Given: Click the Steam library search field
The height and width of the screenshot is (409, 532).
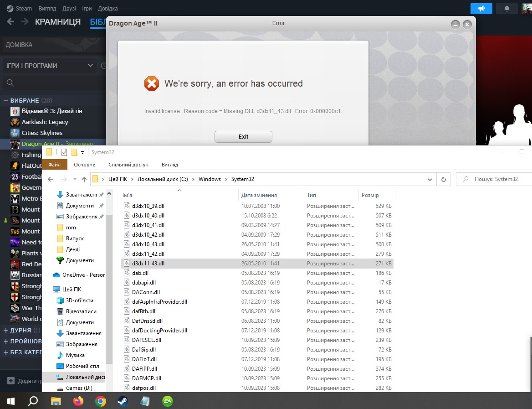Looking at the screenshot, I should 54,83.
